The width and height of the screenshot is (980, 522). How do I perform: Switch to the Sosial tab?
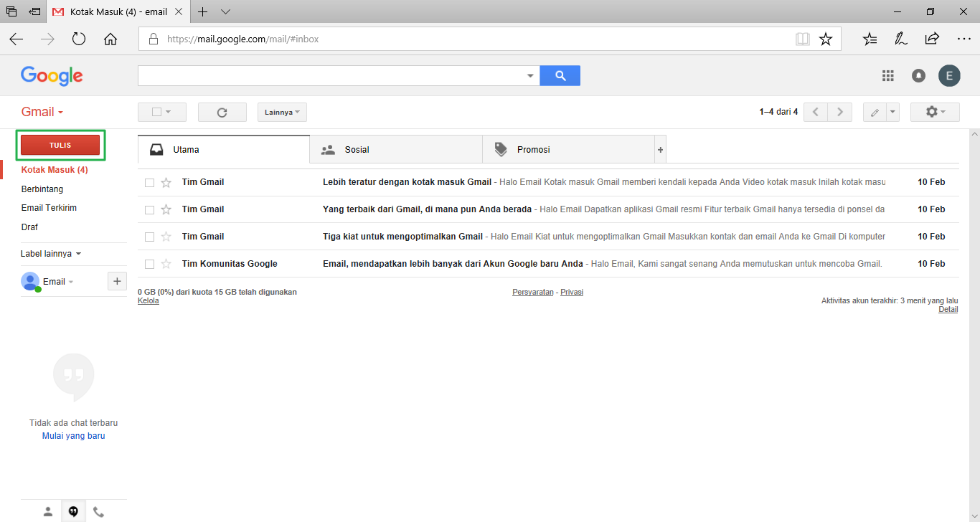396,150
